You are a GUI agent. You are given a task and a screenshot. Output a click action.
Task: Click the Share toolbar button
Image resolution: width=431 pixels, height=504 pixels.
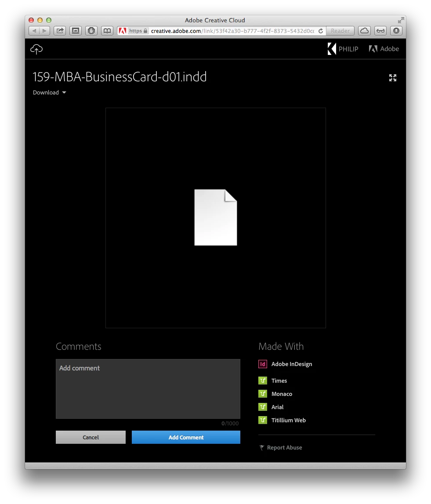(60, 31)
